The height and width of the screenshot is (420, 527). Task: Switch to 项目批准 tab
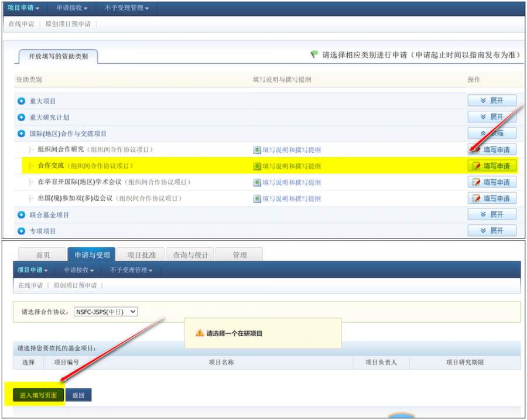[141, 255]
